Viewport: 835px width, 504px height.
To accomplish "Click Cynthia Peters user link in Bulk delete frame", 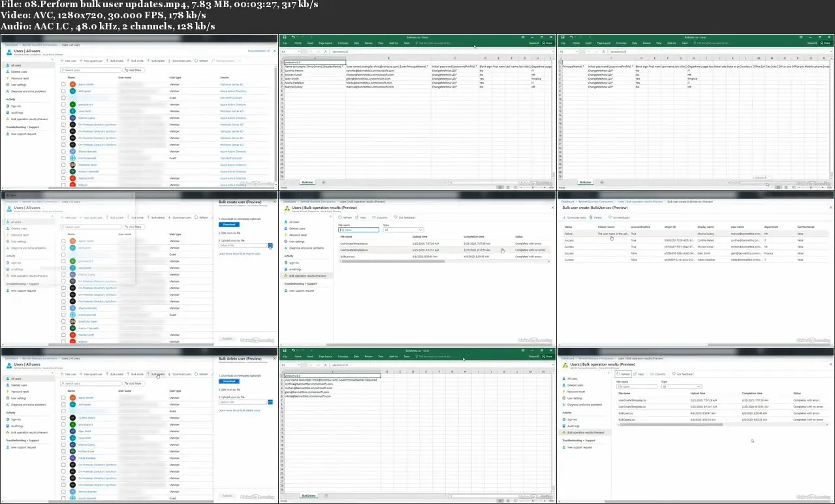I will coord(86,418).
